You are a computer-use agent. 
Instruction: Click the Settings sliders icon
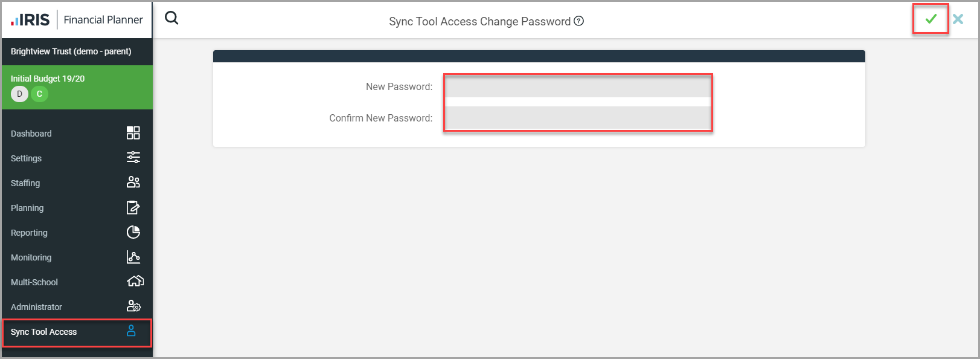coord(133,158)
